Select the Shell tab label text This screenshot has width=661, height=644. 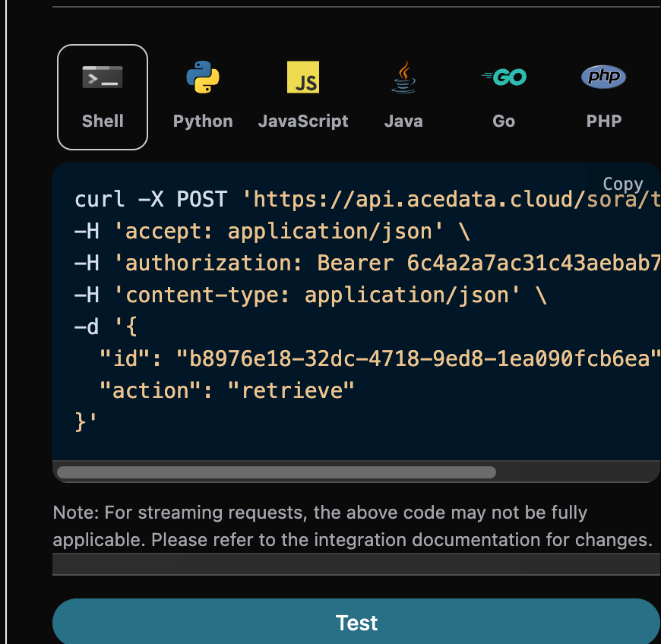pos(103,121)
